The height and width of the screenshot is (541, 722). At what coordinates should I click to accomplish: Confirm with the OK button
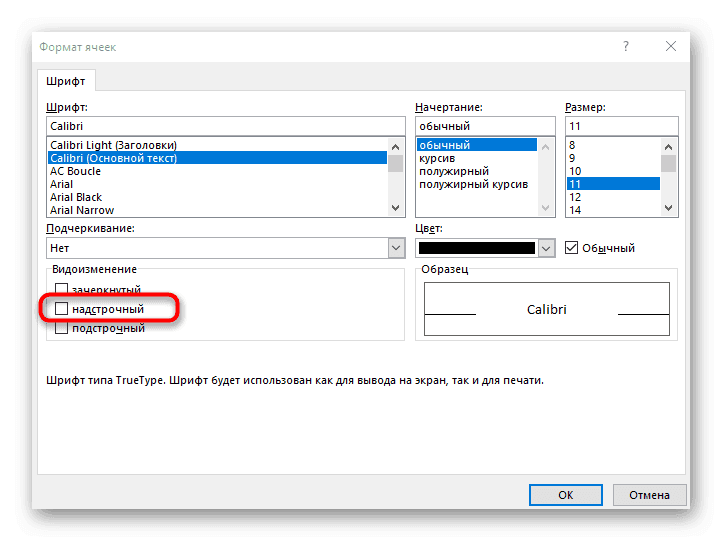pyautogui.click(x=565, y=495)
